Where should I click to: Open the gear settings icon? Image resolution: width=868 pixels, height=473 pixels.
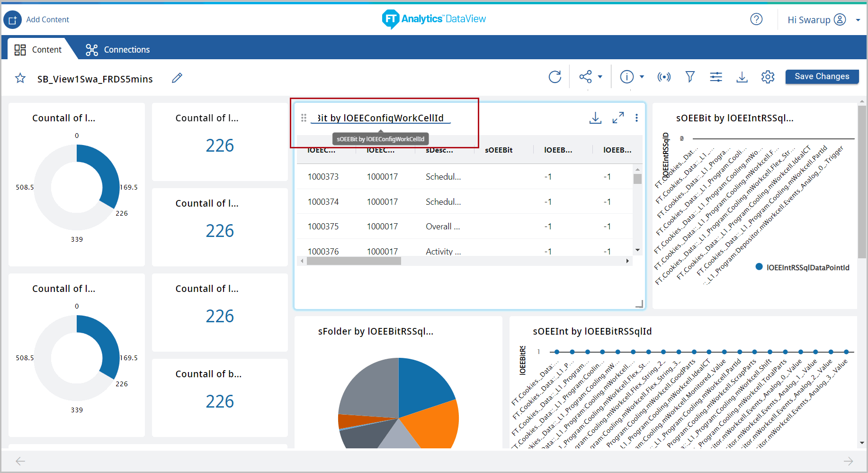[768, 77]
